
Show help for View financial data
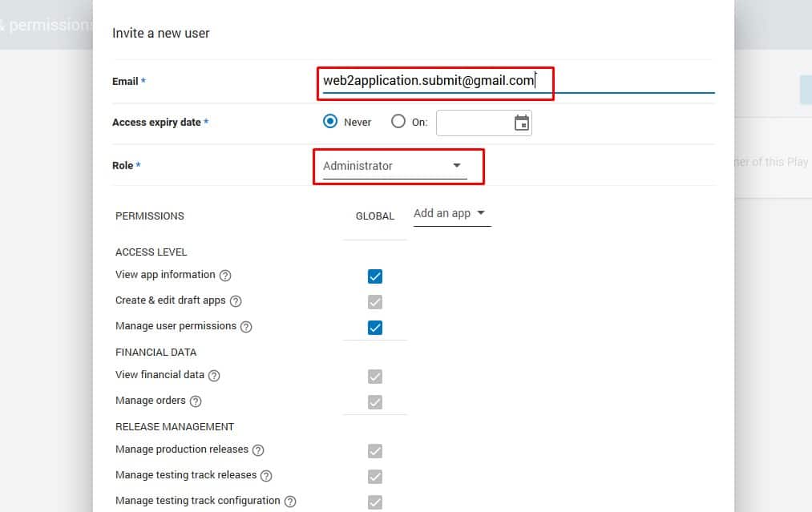(x=214, y=376)
